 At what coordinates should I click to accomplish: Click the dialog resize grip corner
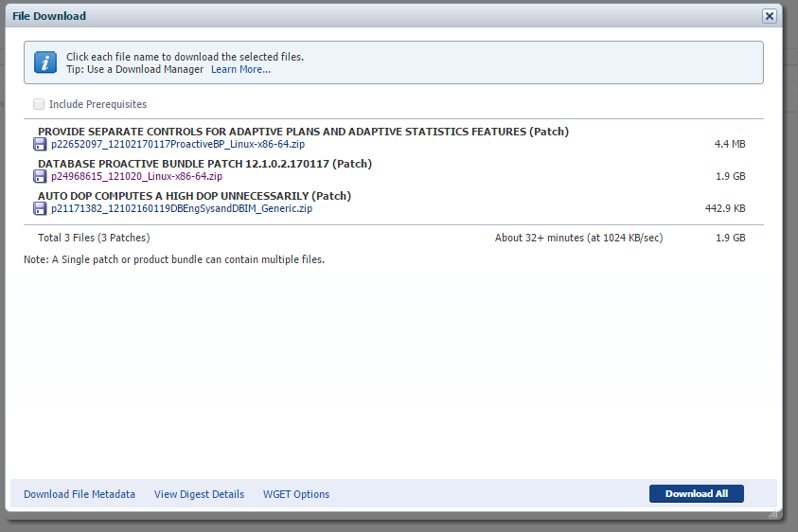point(773,514)
